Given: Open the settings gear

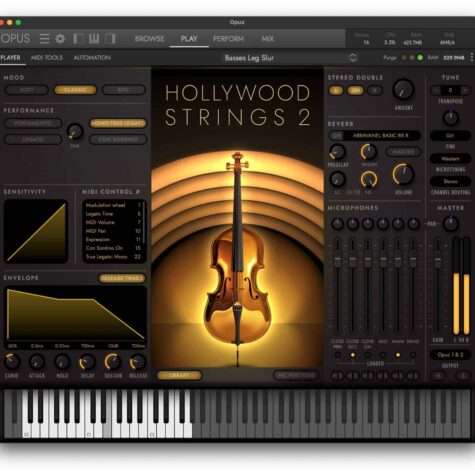Looking at the screenshot, I should click(x=60, y=39).
